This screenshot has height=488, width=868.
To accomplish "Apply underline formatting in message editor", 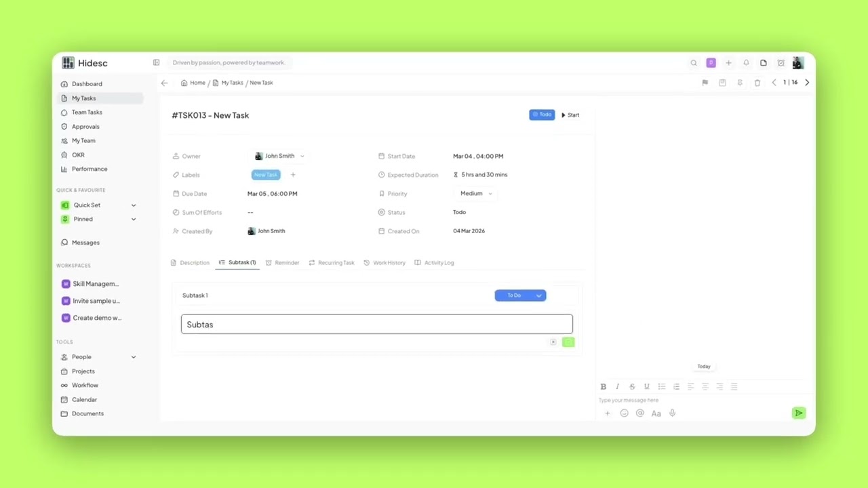I will [x=646, y=386].
